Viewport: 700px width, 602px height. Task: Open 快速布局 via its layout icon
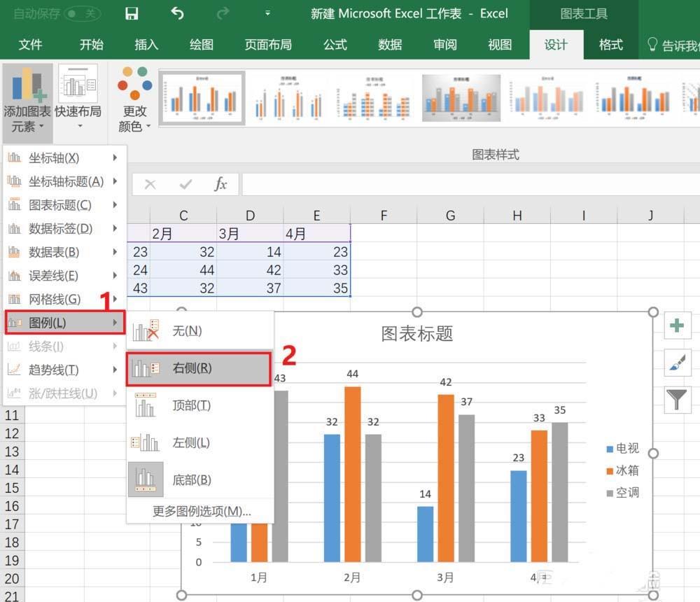[x=77, y=84]
